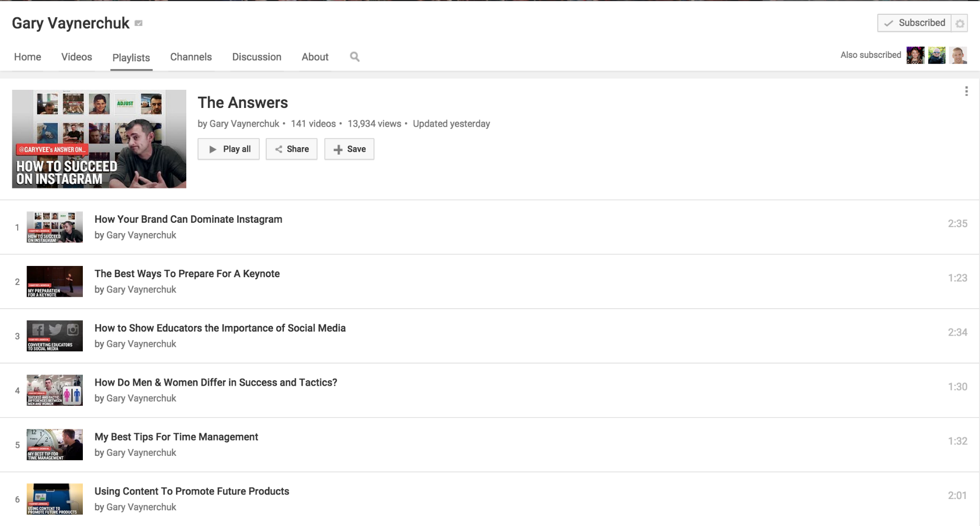Click the second Also subscribed avatar
This screenshot has height=526, width=980.
point(937,55)
